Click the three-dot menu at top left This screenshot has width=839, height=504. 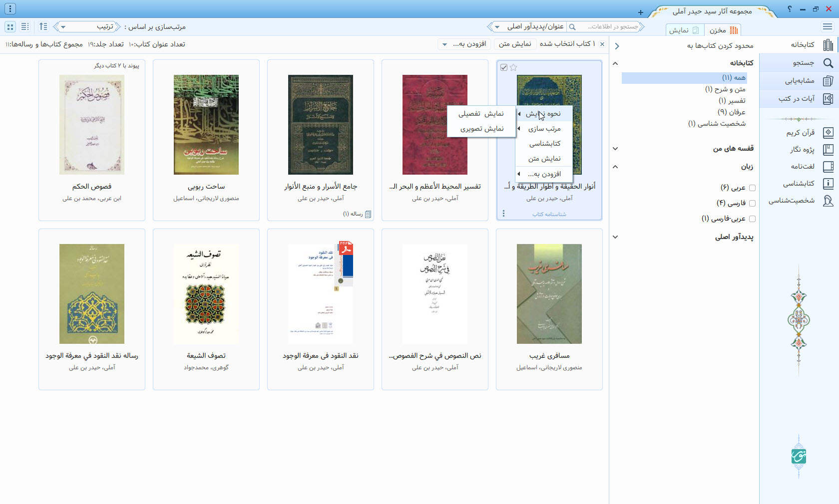click(10, 8)
